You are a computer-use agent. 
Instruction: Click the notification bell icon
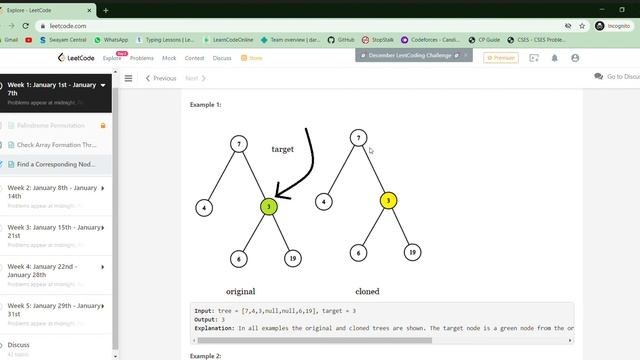tap(554, 58)
